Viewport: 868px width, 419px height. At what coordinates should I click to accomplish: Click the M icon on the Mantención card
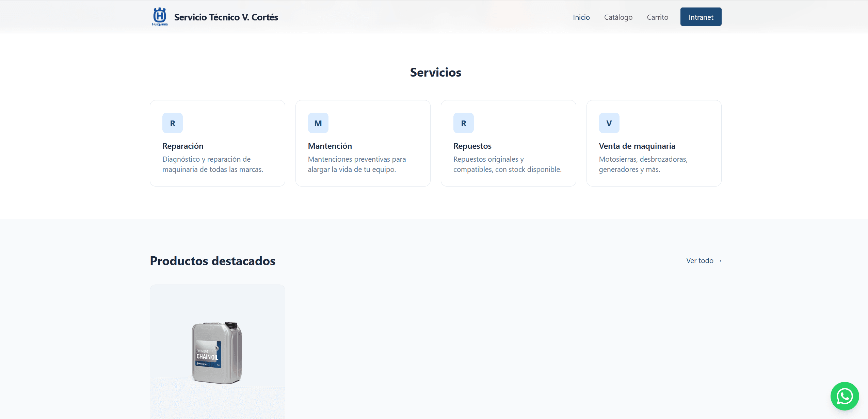tap(318, 123)
